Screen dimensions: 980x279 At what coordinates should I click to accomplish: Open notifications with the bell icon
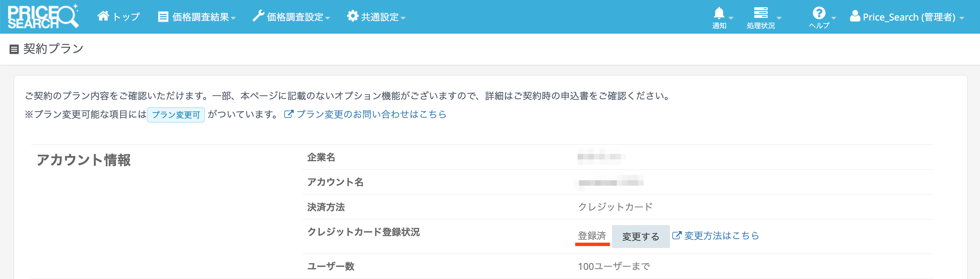pos(718,13)
